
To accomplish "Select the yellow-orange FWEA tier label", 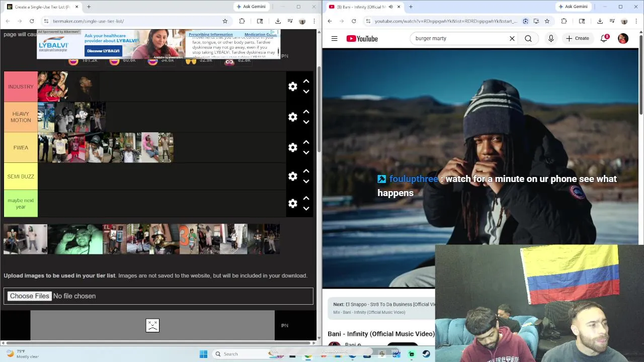I will point(21,147).
